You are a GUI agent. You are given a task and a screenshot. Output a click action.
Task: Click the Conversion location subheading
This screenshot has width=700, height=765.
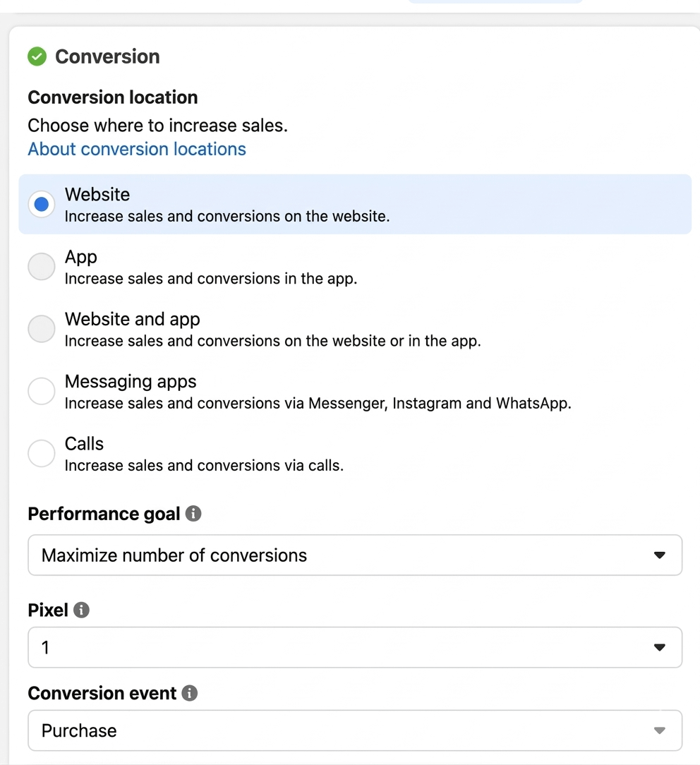point(113,97)
